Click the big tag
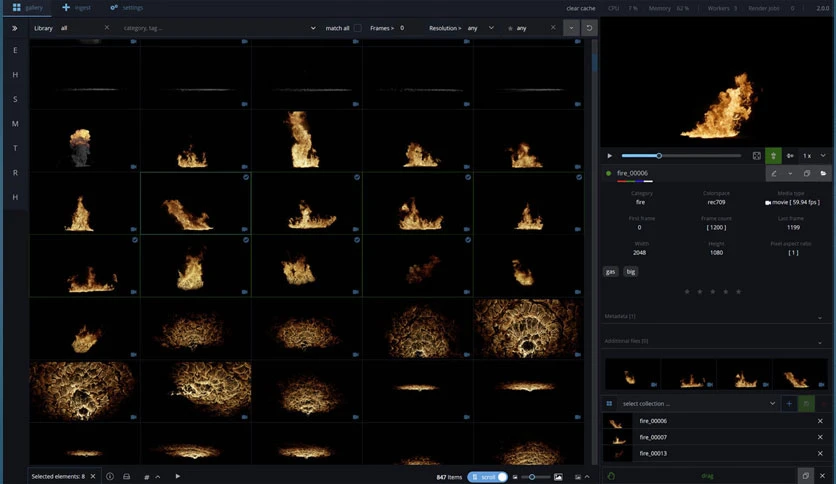The image size is (836, 484). 631,272
